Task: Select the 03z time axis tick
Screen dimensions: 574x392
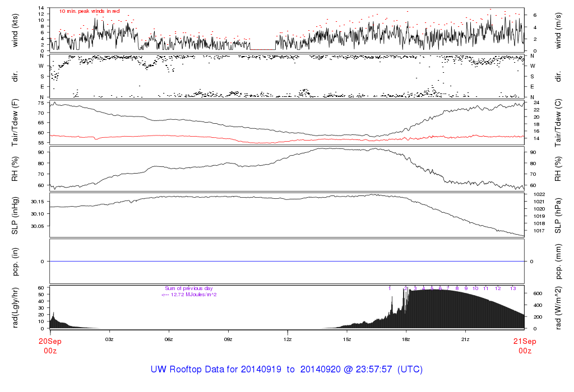Action: (x=109, y=339)
